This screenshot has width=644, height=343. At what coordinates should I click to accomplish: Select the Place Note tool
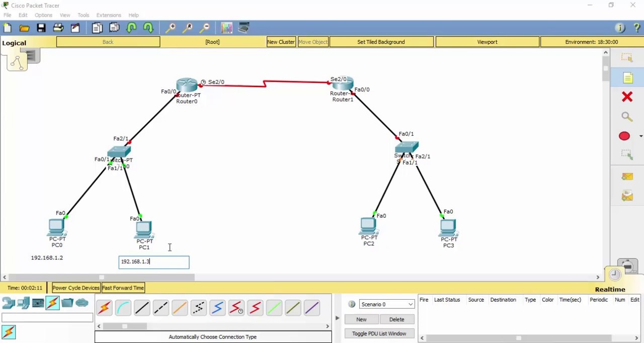click(627, 78)
